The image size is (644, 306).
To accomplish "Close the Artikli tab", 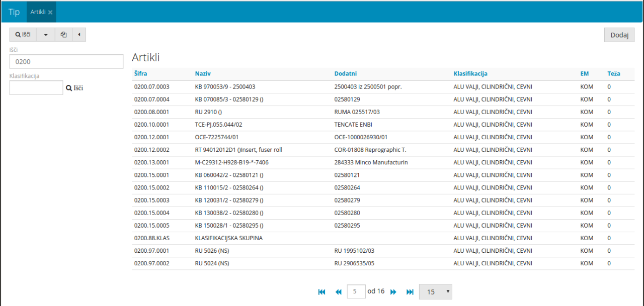I will pos(50,12).
